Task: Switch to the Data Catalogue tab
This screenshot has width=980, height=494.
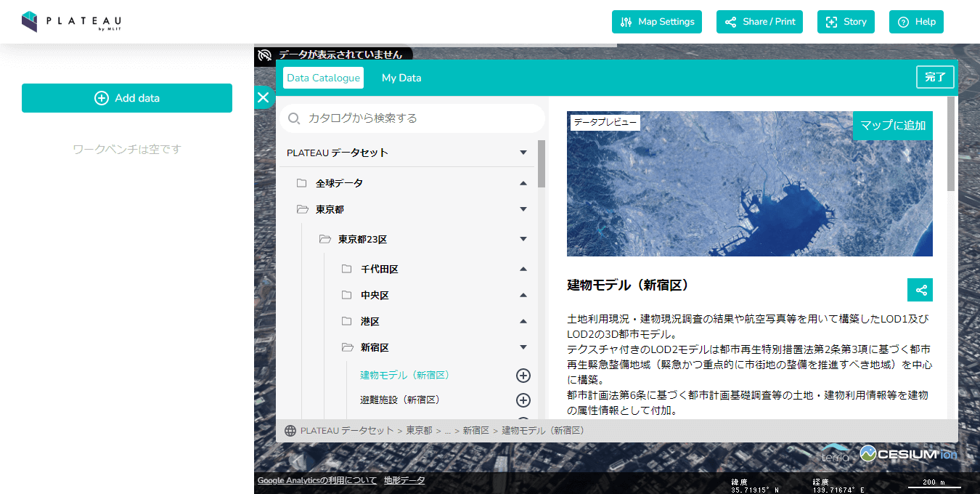Action: pos(323,78)
